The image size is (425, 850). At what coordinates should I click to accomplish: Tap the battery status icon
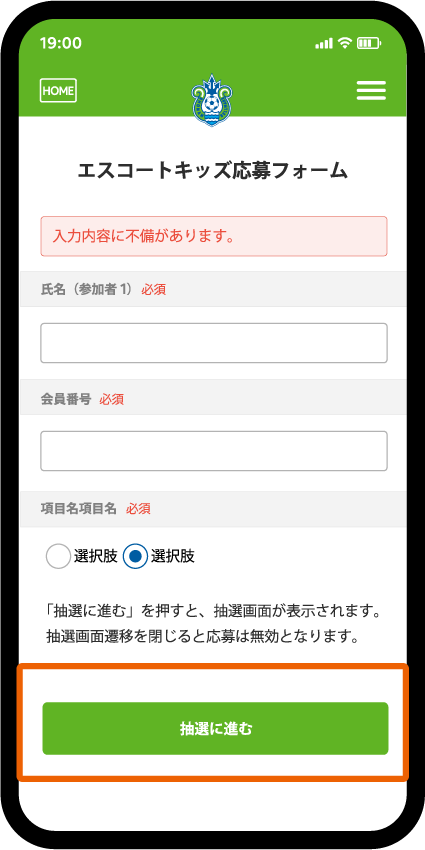coord(369,43)
